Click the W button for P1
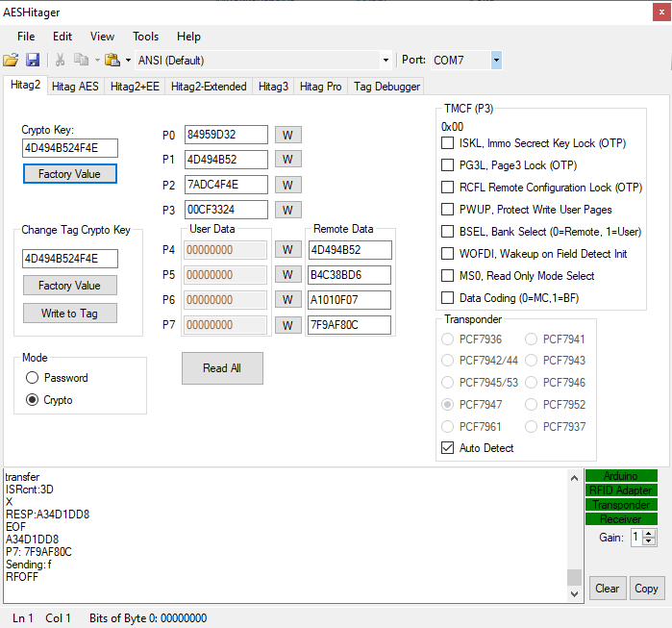 288,160
